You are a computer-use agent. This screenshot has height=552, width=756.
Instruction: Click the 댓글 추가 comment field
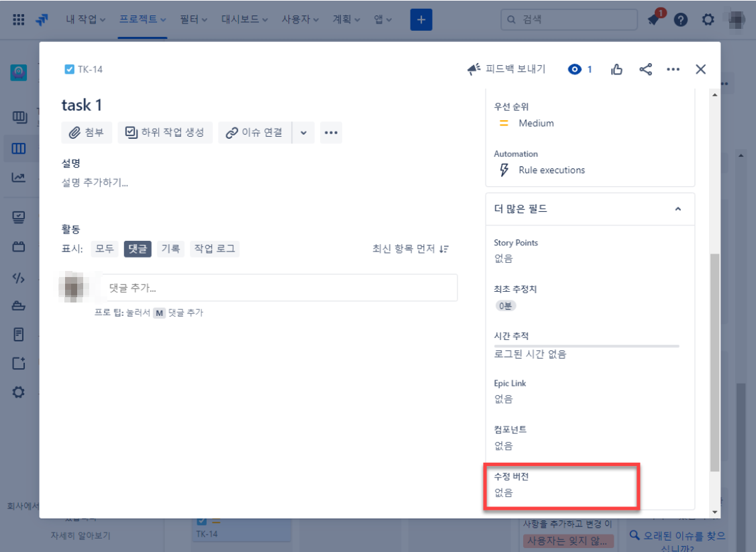click(280, 288)
